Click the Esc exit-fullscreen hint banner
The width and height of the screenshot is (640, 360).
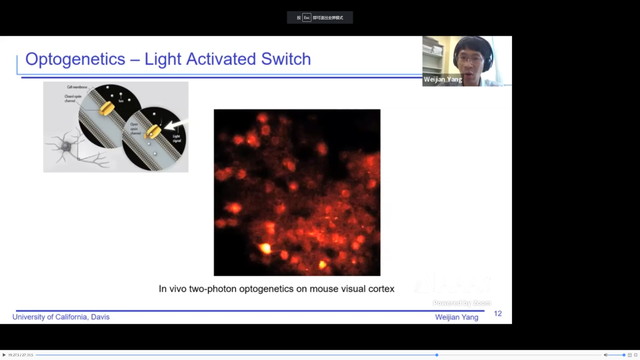(320, 18)
